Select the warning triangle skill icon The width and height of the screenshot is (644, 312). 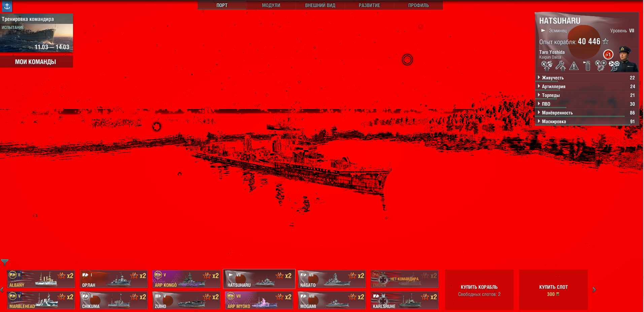tap(574, 66)
